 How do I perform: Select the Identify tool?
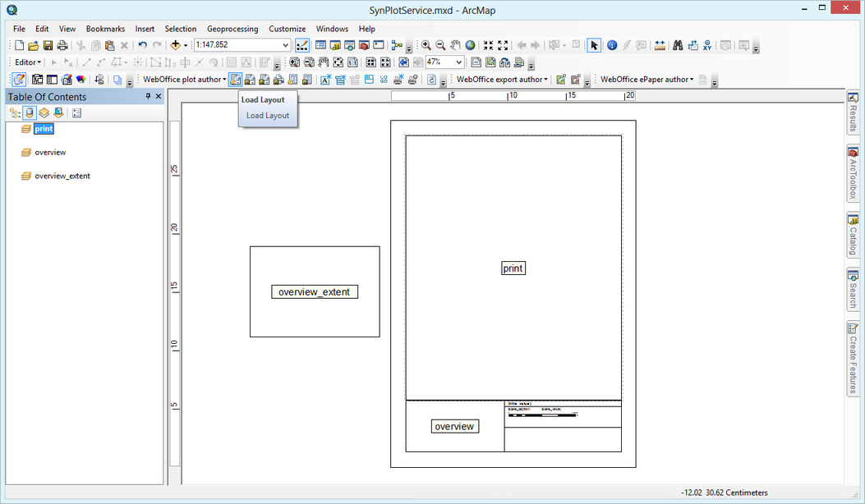611,45
